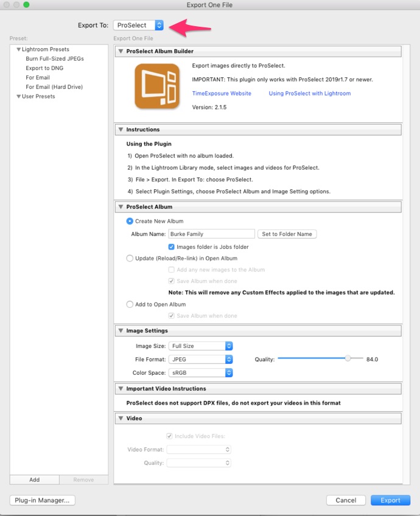Select the Create New Album radio button

(x=130, y=221)
